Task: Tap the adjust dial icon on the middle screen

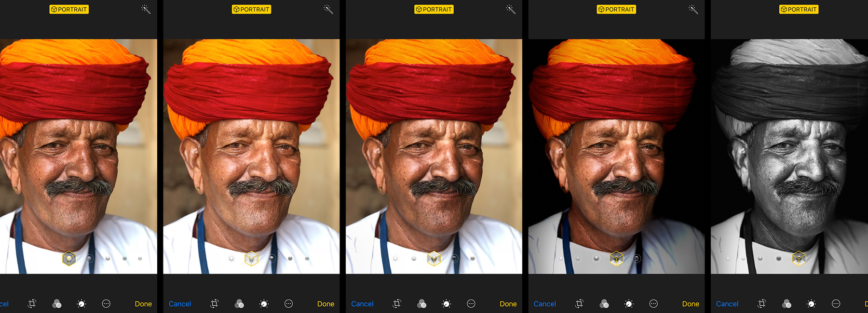Action: [447, 304]
